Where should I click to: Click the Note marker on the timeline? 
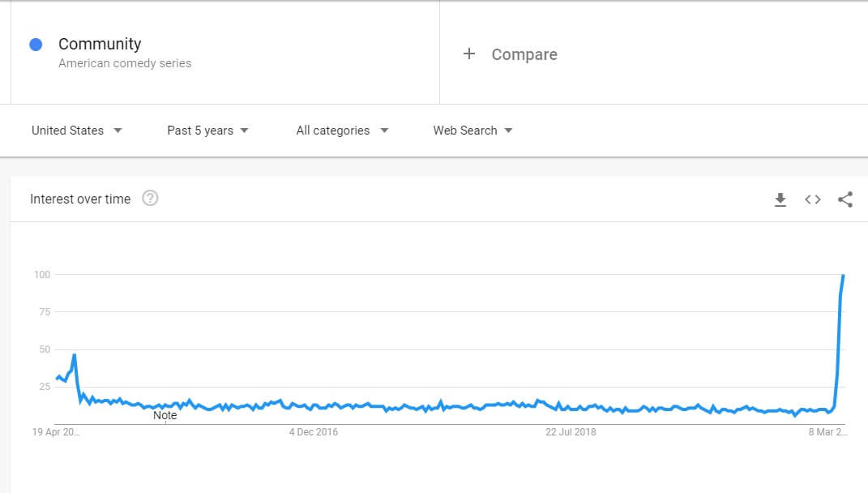165,415
